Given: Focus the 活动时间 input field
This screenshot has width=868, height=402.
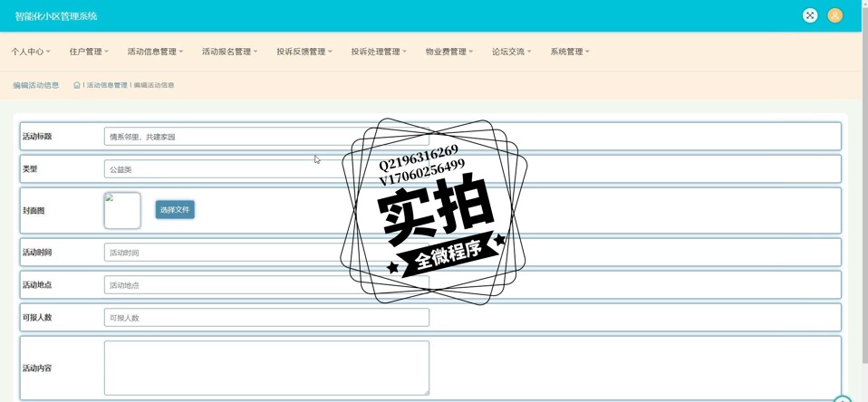Looking at the screenshot, I should (x=266, y=252).
